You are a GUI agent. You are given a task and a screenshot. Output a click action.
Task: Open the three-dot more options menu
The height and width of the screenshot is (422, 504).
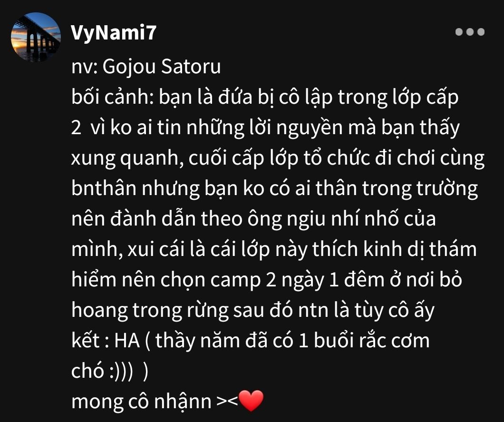470,32
